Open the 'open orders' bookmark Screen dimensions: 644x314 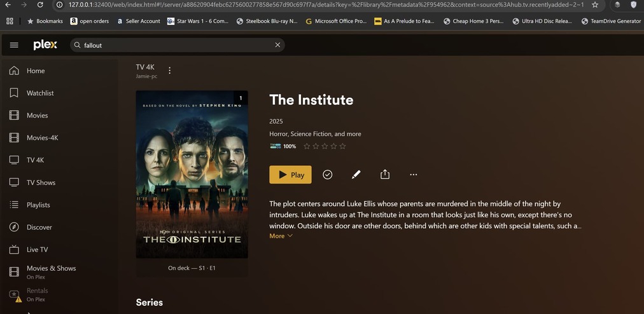(x=90, y=21)
